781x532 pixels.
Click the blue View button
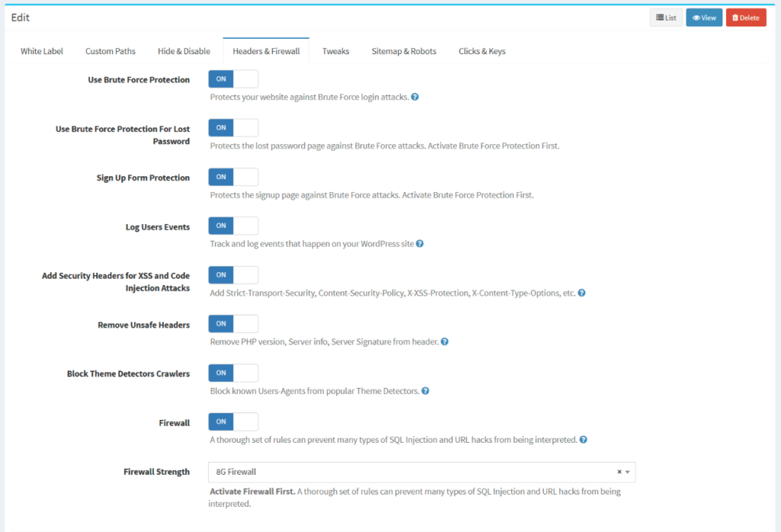coord(704,18)
